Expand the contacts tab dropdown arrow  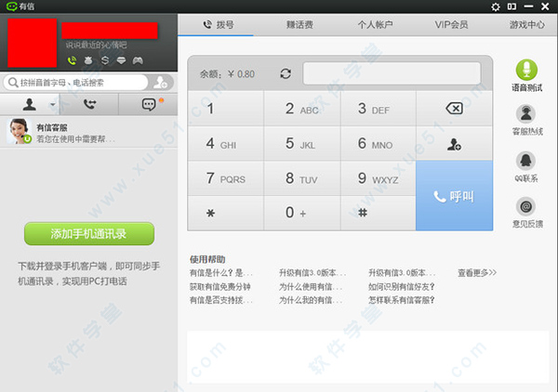53,104
